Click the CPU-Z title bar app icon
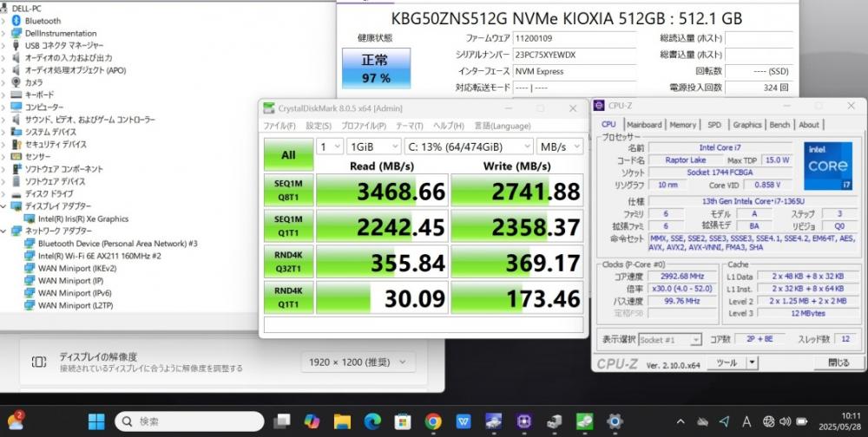This screenshot has width=868, height=437. click(x=599, y=106)
